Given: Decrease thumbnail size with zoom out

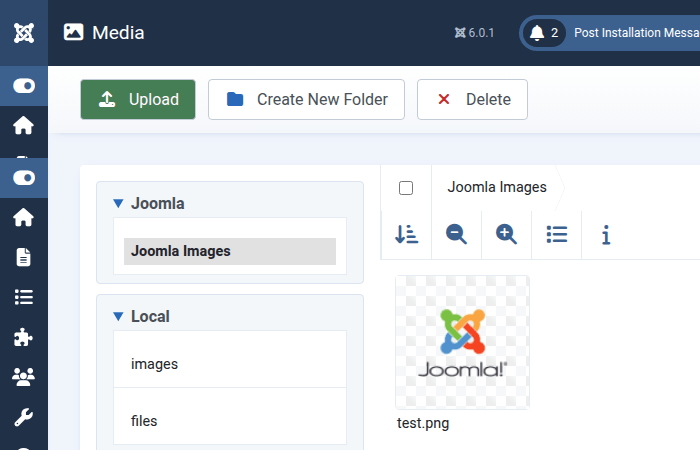Looking at the screenshot, I should click(456, 234).
